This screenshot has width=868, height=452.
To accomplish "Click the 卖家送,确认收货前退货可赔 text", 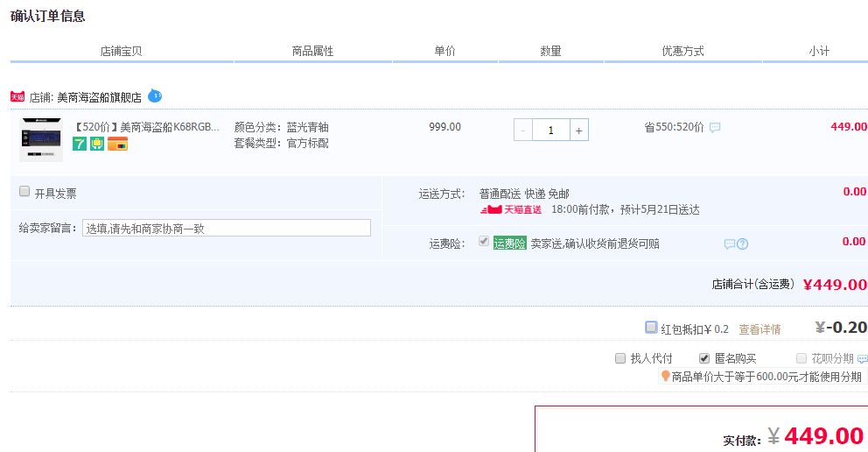I will pyautogui.click(x=595, y=244).
